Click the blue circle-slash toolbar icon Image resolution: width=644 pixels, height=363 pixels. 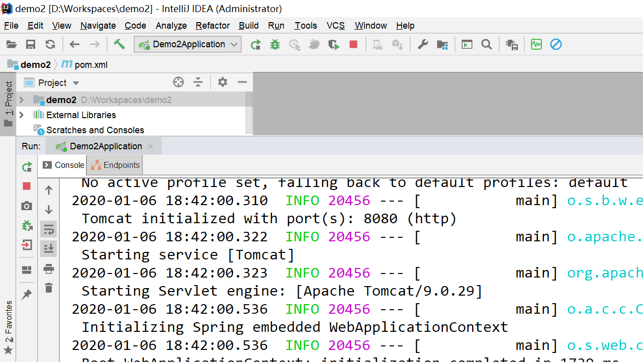pyautogui.click(x=556, y=45)
